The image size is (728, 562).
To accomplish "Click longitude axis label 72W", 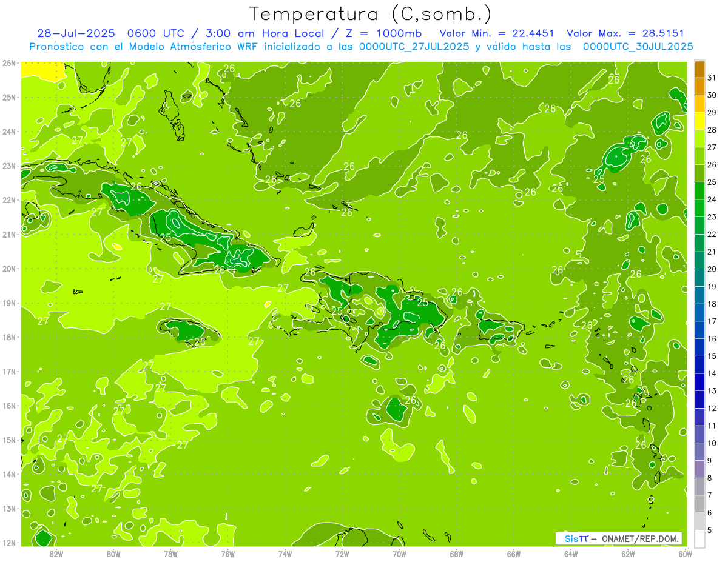I will coord(342,554).
